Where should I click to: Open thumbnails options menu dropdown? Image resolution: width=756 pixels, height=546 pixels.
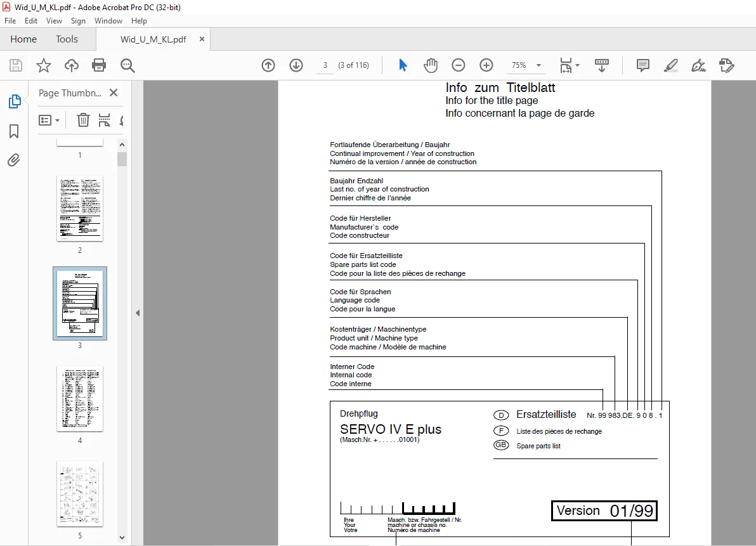click(49, 120)
